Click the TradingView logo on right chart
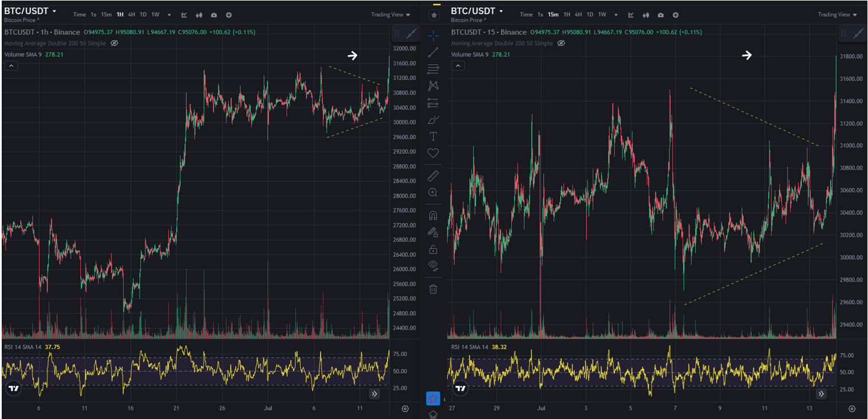868x419 pixels. [x=461, y=388]
